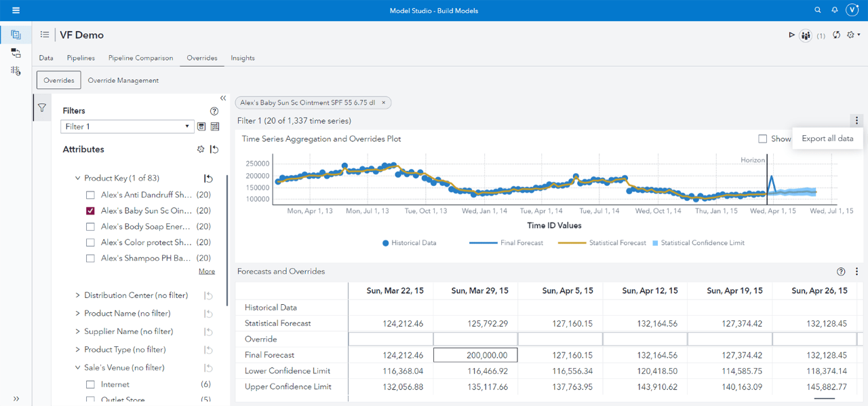This screenshot has height=406, width=868.
Task: Open the Filters help icon
Action: pyautogui.click(x=214, y=111)
